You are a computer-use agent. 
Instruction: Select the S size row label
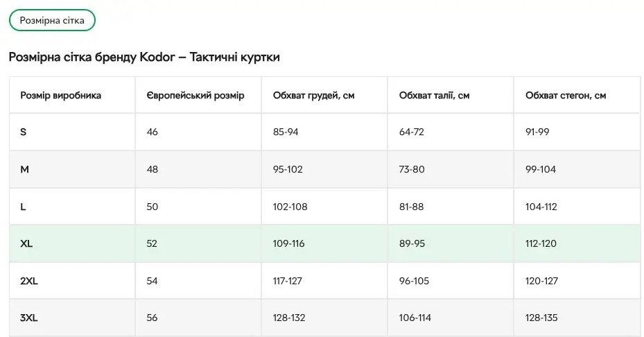[x=24, y=132]
